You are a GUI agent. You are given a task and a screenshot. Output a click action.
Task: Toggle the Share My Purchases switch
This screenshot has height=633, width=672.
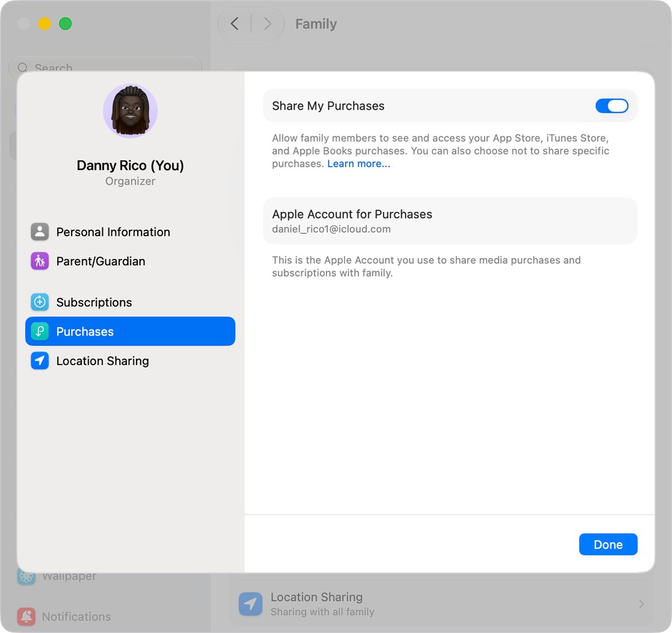click(612, 106)
